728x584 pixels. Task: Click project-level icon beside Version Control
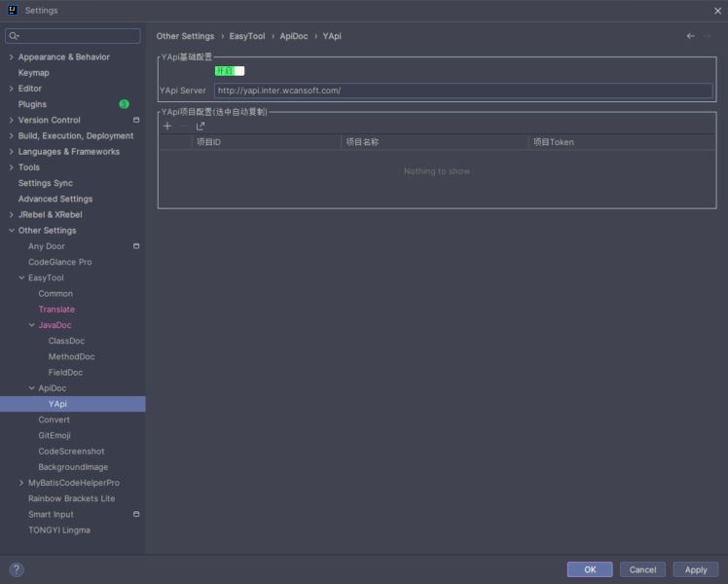click(x=136, y=120)
